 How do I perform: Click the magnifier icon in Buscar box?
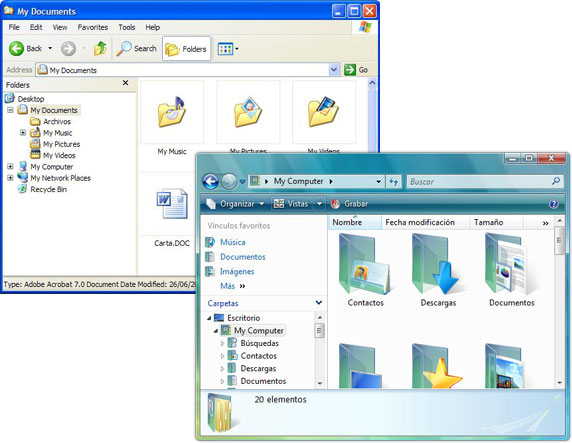point(556,181)
